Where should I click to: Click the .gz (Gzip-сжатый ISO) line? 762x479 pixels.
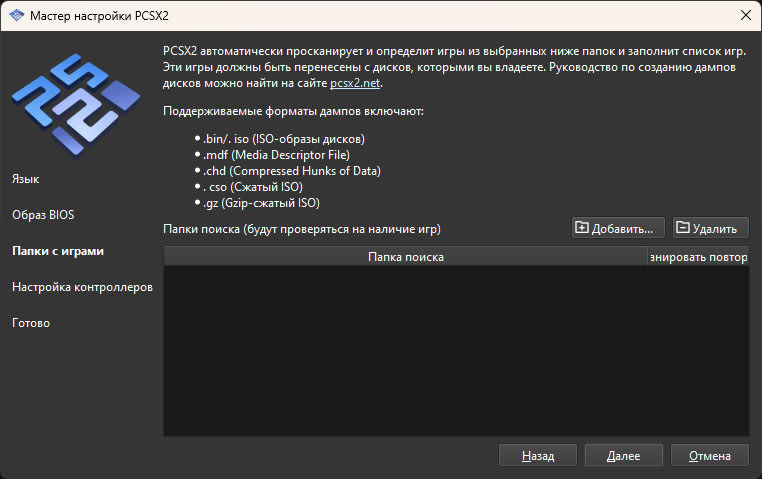(x=261, y=203)
